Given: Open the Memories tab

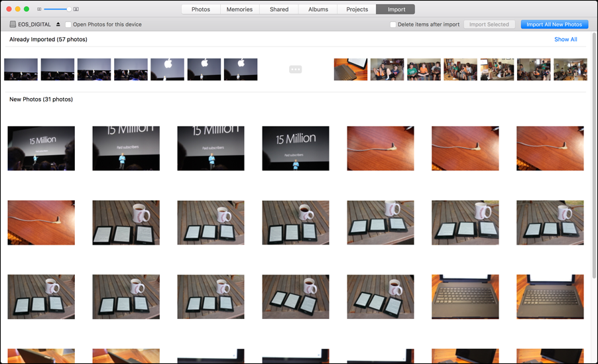Looking at the screenshot, I should coord(239,9).
